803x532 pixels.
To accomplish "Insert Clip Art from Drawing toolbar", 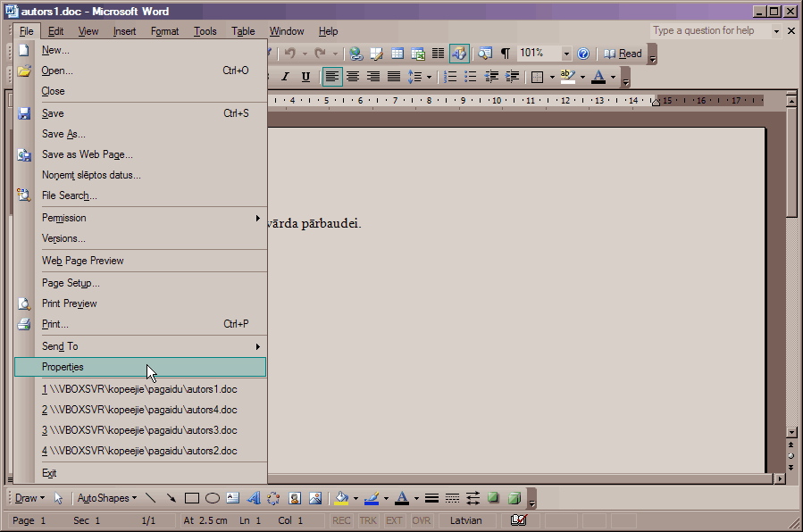I will (295, 498).
